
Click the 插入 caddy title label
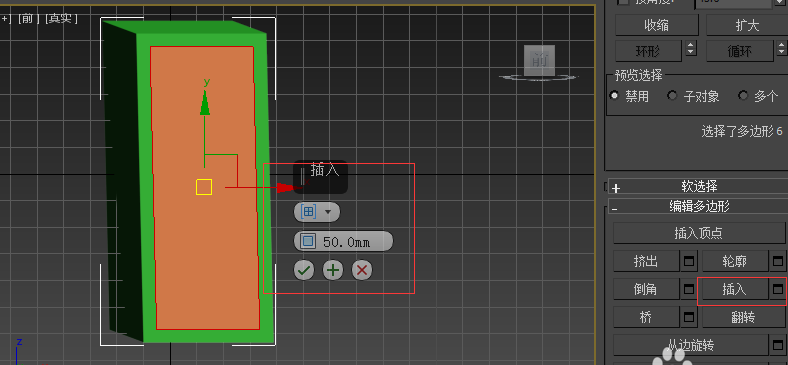coord(325,170)
